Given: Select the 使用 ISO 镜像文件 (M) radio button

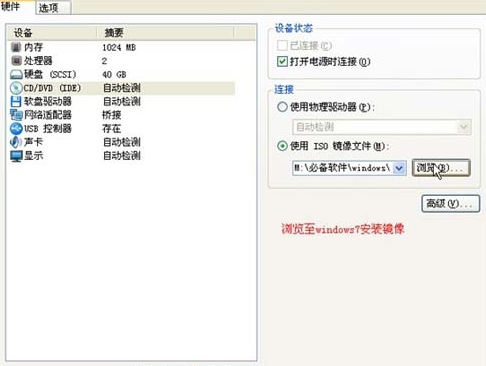Looking at the screenshot, I should (282, 146).
